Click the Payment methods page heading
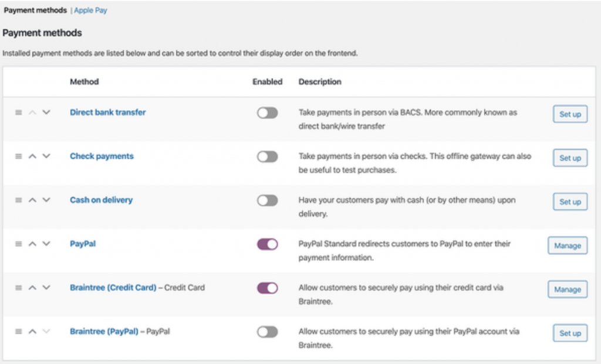This screenshot has height=364, width=601. 42,33
